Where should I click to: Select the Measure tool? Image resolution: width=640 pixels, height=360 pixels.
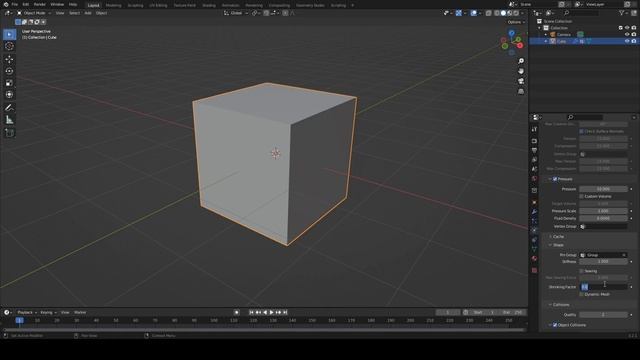(9, 120)
